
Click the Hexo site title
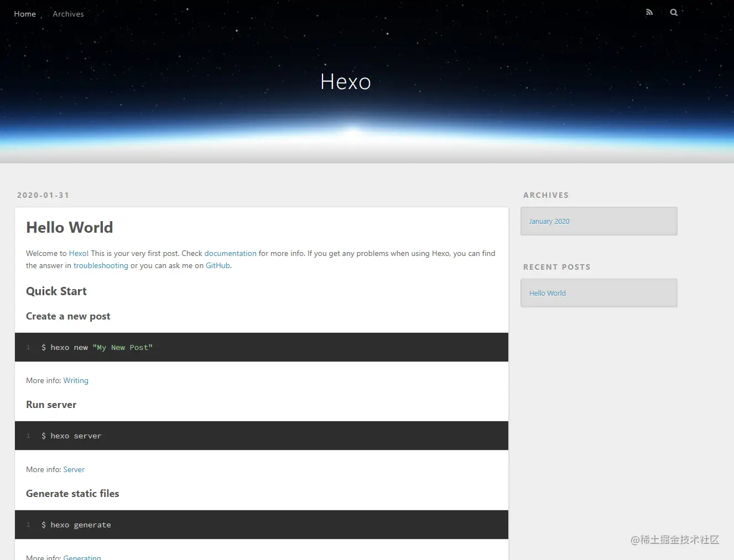346,82
